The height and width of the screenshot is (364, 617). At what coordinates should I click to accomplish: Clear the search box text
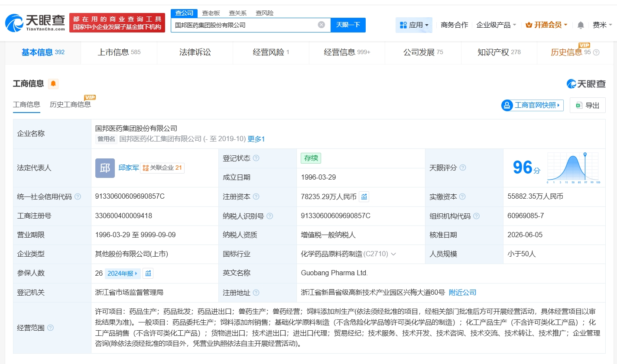(x=321, y=25)
